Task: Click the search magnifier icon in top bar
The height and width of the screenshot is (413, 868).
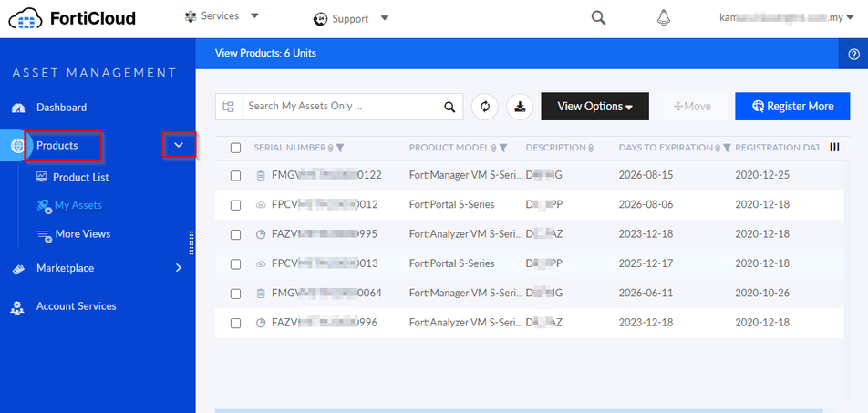Action: [x=598, y=18]
